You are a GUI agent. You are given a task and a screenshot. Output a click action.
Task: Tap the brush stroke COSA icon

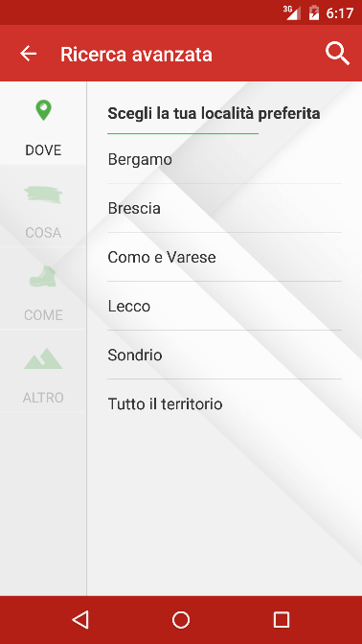tap(43, 195)
